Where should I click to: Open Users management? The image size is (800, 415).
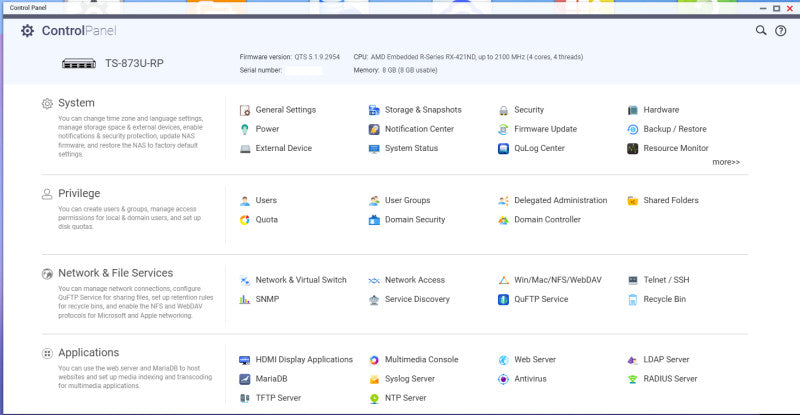coord(258,200)
